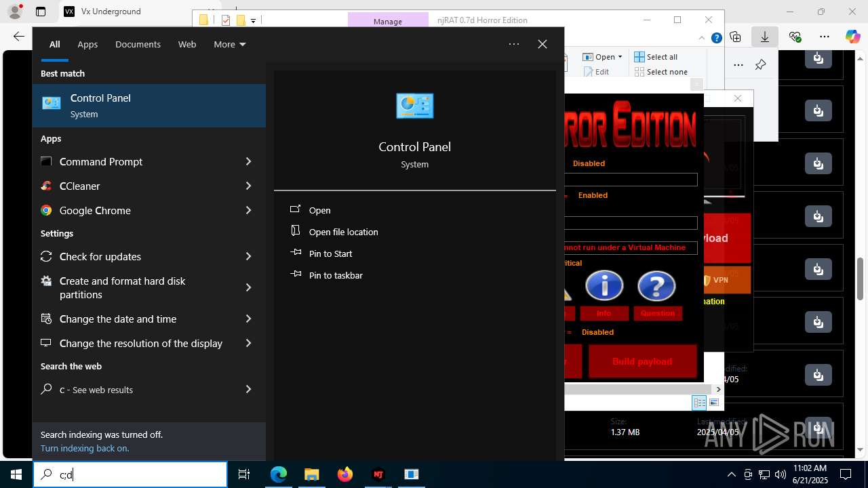This screenshot has width=868, height=488.
Task: Choose Pin to Start action
Action: pos(330,253)
